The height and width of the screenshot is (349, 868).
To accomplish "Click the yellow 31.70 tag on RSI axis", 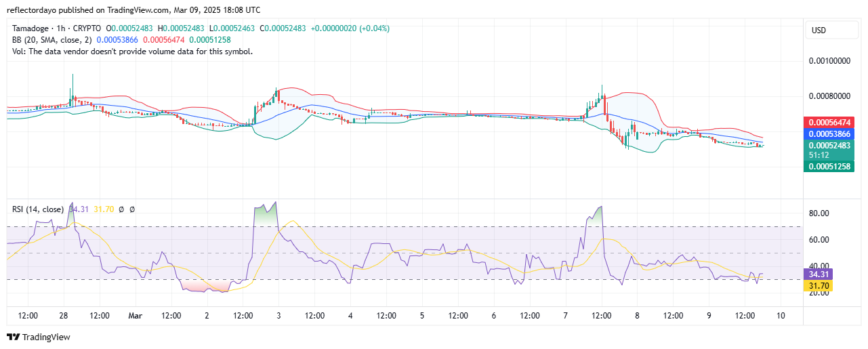I will click(819, 286).
